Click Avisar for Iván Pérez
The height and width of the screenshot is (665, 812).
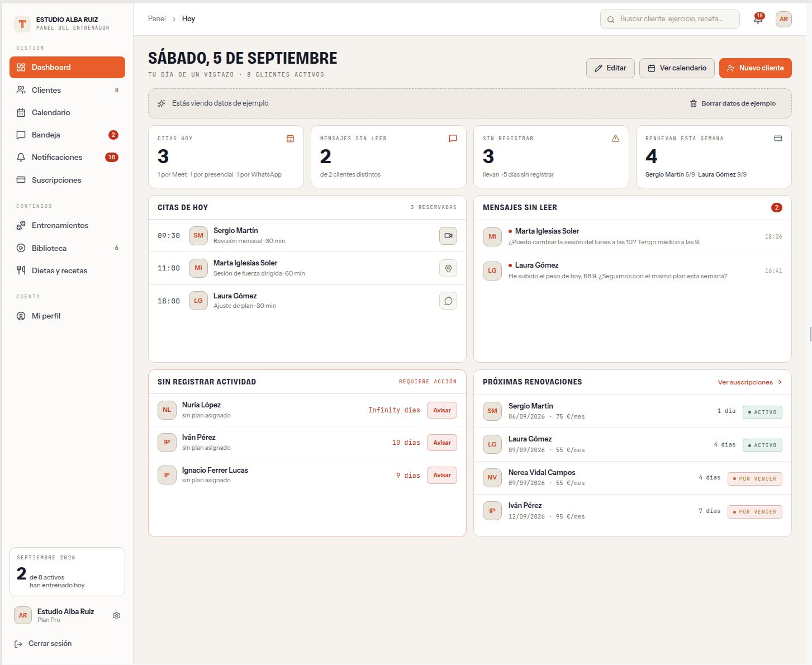[442, 443]
